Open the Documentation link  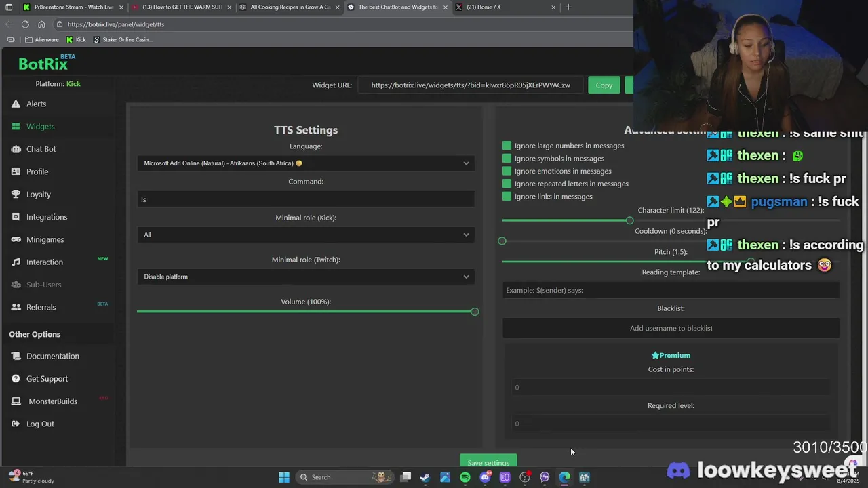(x=53, y=356)
